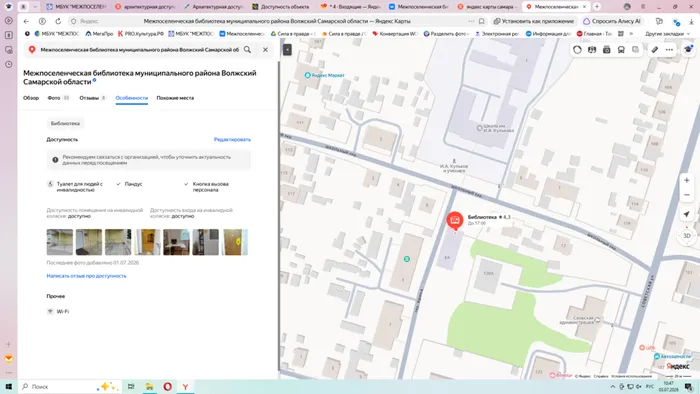Click the search magnifier in the map search box
Viewport: 700px width, 394px height.
click(x=247, y=50)
